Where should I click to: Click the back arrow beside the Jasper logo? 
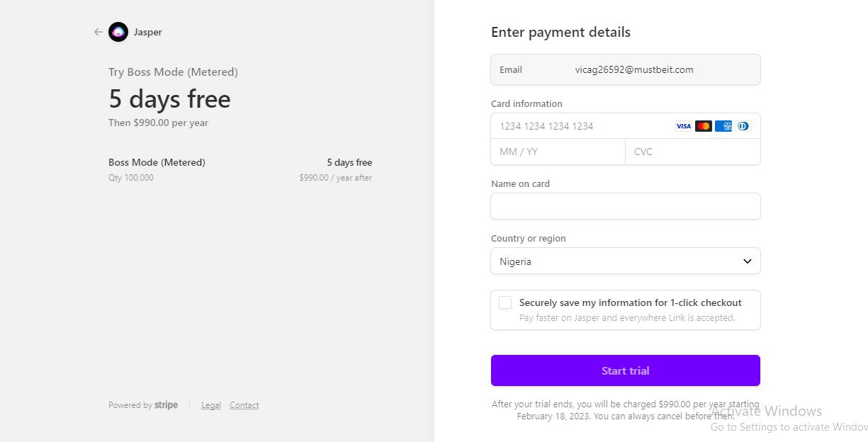click(x=98, y=32)
